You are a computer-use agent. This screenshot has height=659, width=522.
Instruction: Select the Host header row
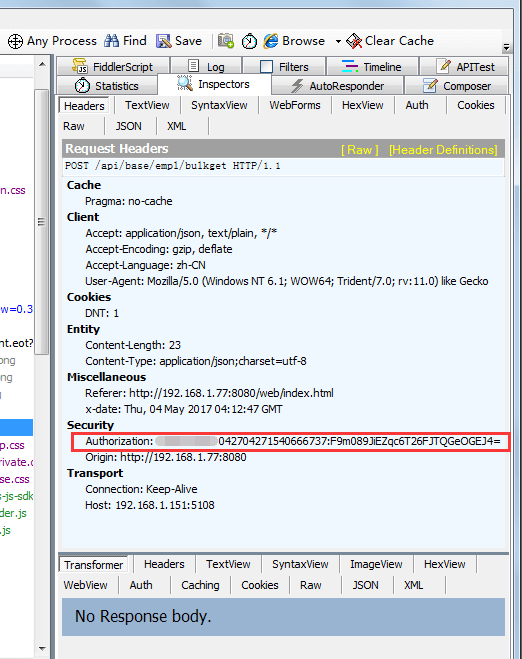pos(150,505)
